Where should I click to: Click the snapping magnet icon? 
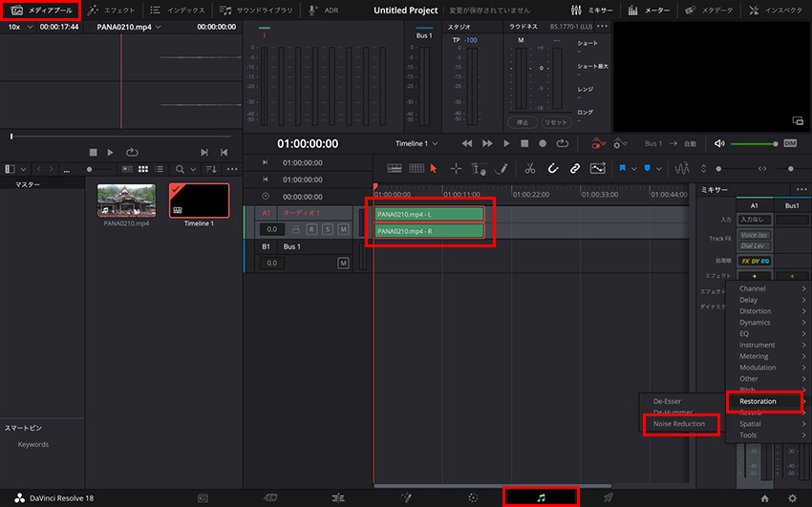pyautogui.click(x=553, y=168)
